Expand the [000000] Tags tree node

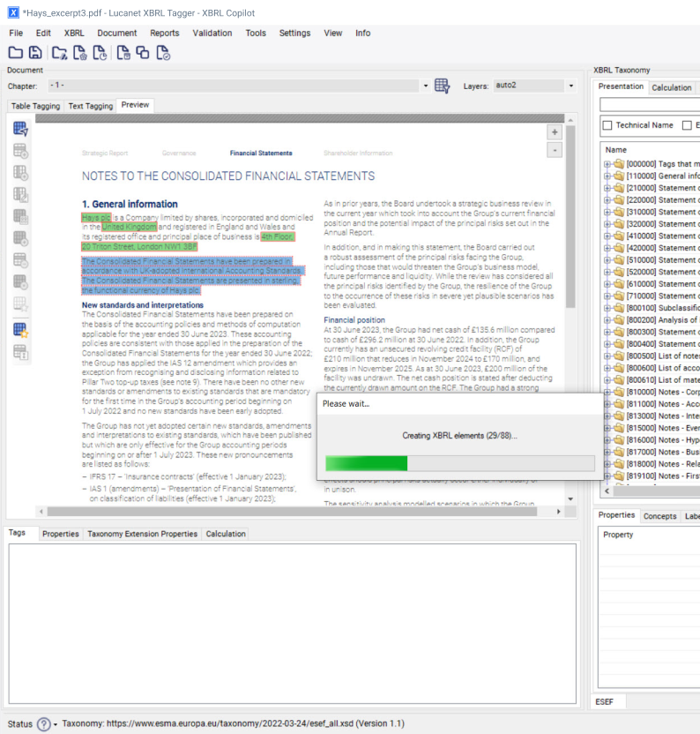pyautogui.click(x=607, y=164)
